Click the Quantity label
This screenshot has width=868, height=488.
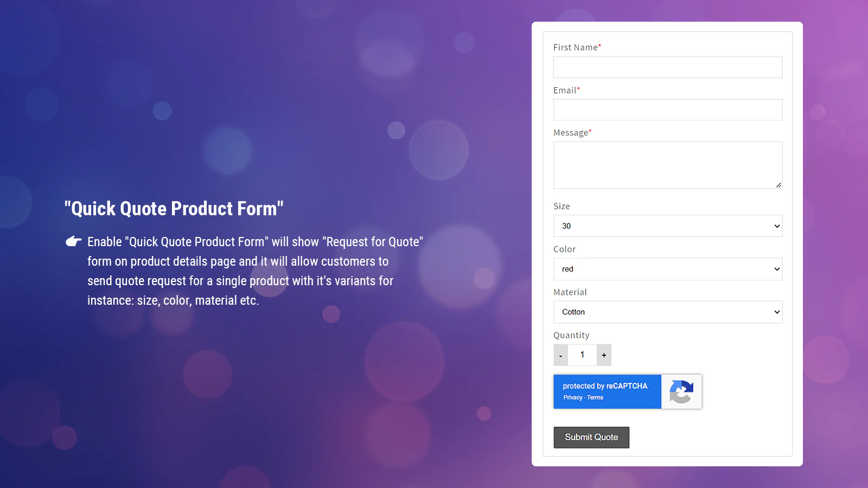pyautogui.click(x=571, y=336)
